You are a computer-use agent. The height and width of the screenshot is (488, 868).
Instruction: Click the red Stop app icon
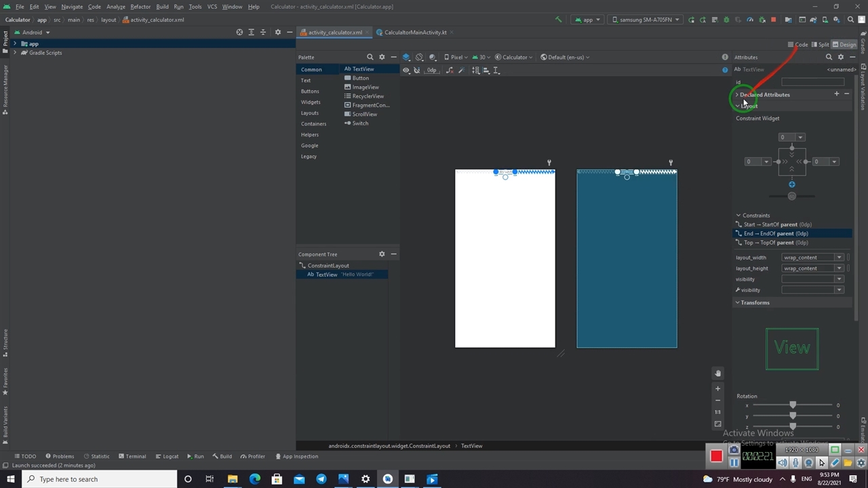773,20
